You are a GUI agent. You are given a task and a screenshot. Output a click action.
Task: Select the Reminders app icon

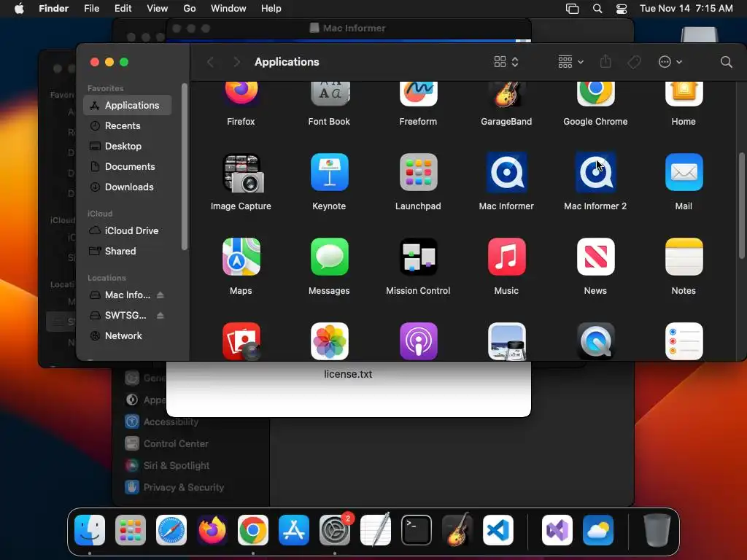pyautogui.click(x=684, y=341)
